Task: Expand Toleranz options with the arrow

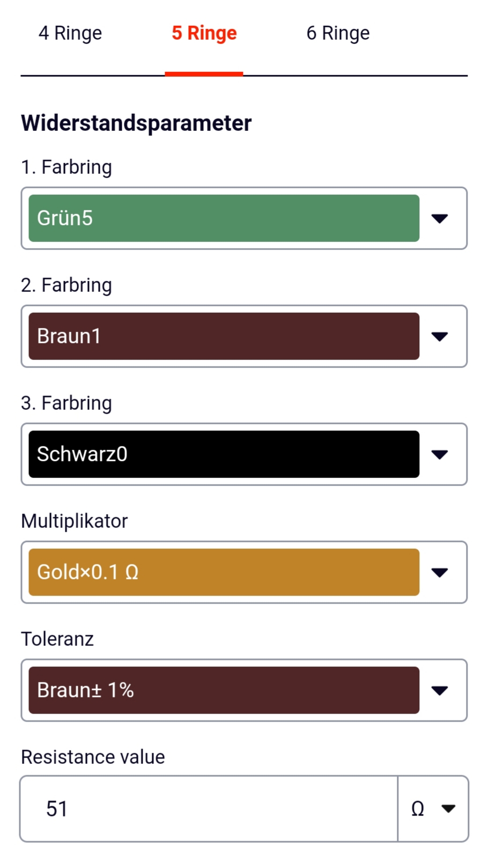Action: click(x=440, y=690)
